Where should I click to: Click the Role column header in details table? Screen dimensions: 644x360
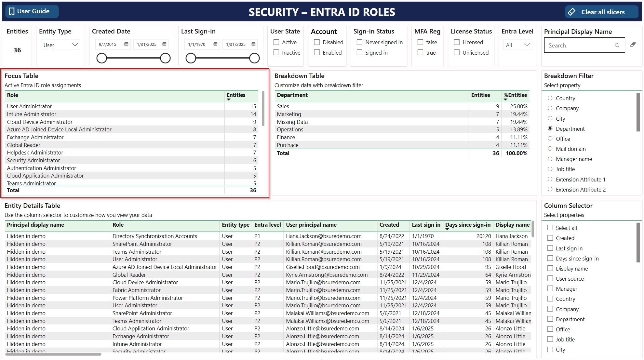point(118,225)
